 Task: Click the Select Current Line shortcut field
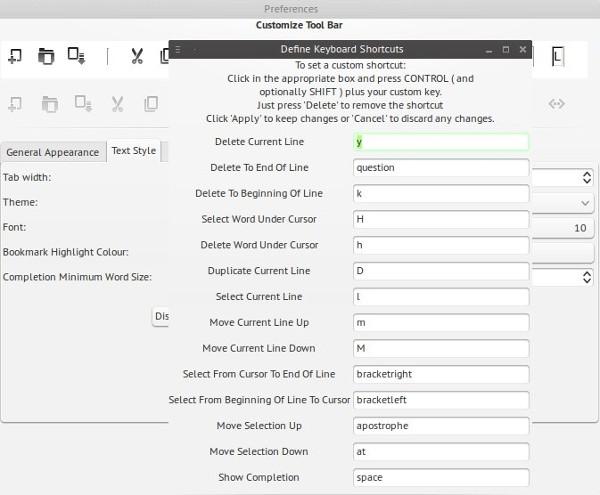pyautogui.click(x=441, y=297)
